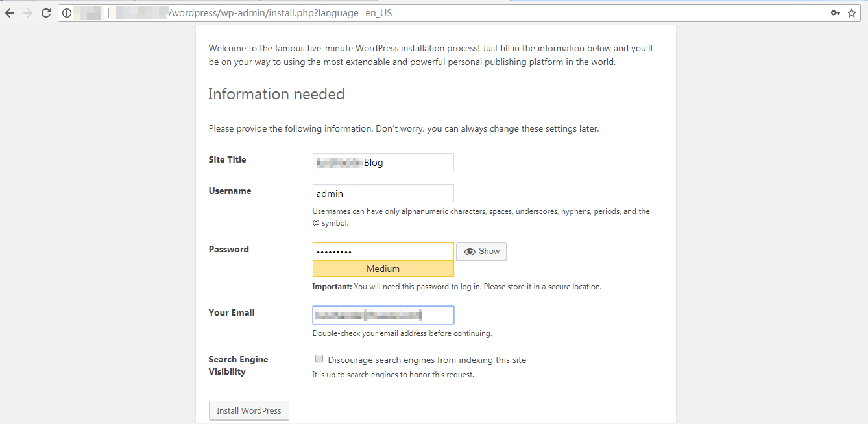Click the Site Title label

(x=227, y=159)
